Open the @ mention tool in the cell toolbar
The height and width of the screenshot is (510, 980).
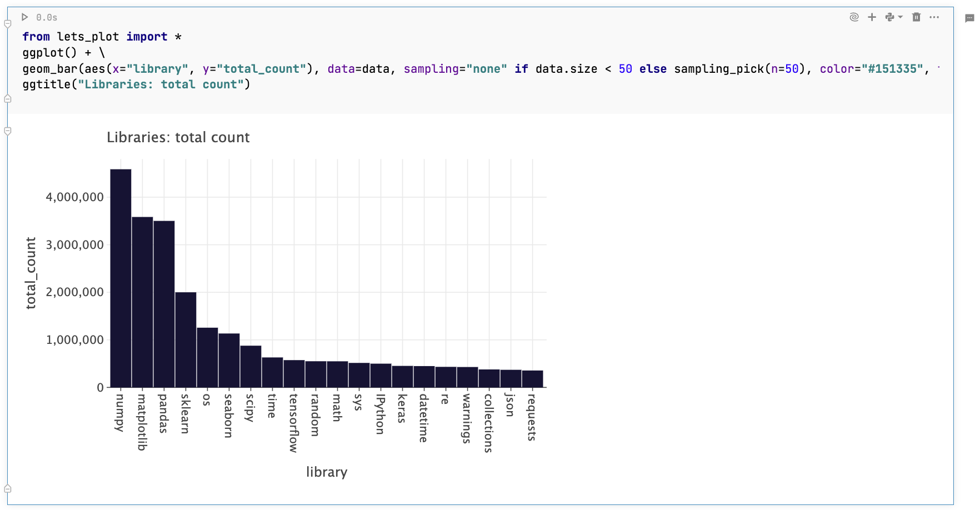pos(854,17)
